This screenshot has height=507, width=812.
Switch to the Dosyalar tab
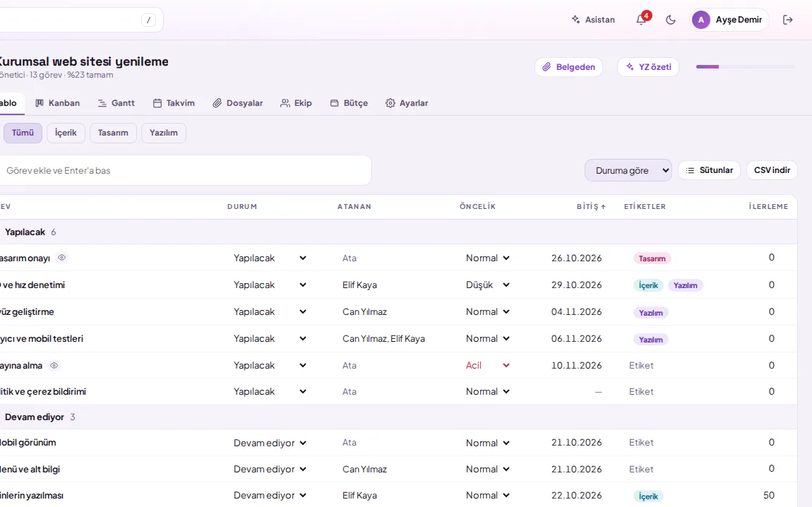238,103
